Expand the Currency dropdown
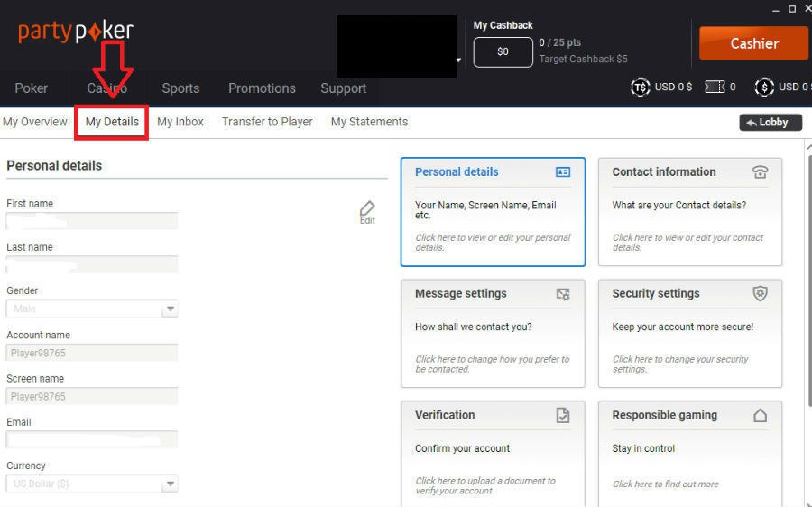Image resolution: width=812 pixels, height=507 pixels. point(170,484)
